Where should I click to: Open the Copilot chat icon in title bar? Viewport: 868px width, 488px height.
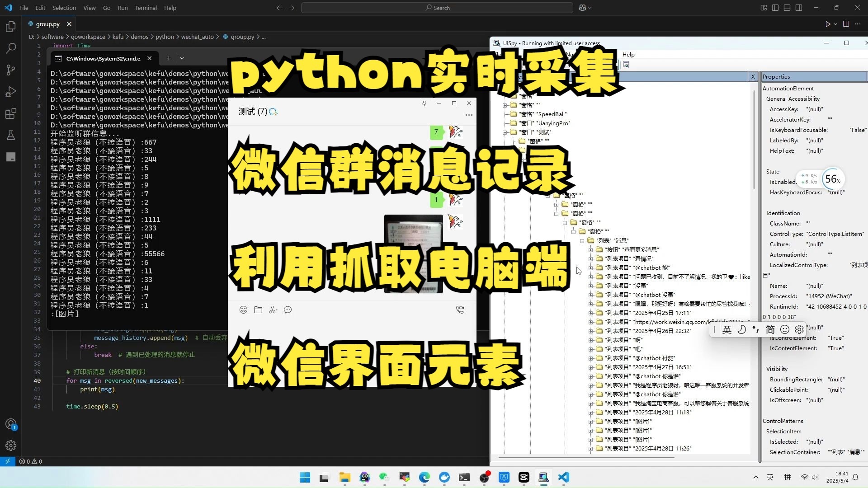pyautogui.click(x=582, y=8)
